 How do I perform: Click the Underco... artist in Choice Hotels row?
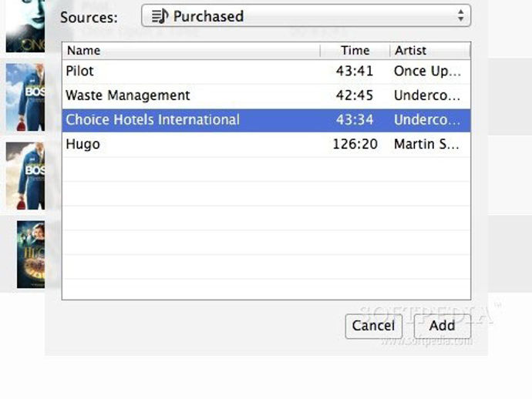pos(427,120)
